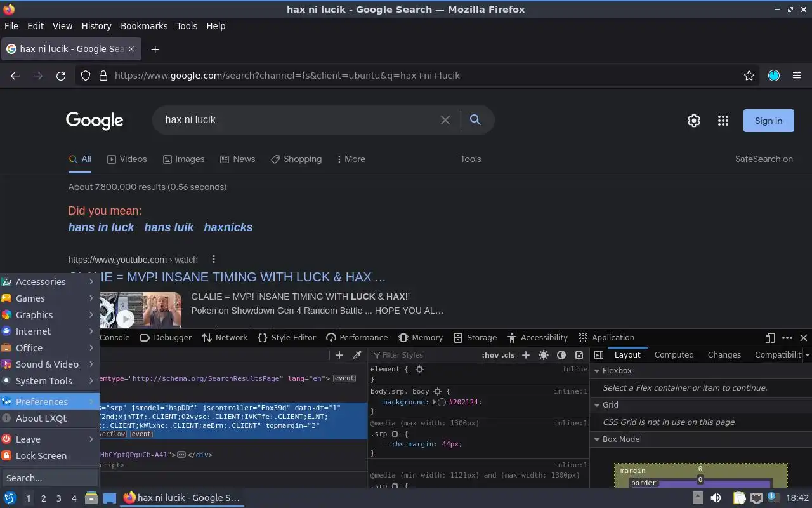Open the LXQt start menu button

[10, 498]
